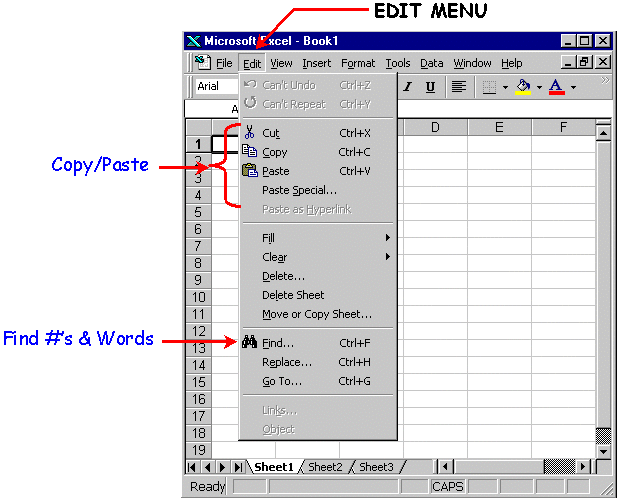The height and width of the screenshot is (498, 617).
Task: Click the workbook icon beside File menu
Action: [201, 62]
